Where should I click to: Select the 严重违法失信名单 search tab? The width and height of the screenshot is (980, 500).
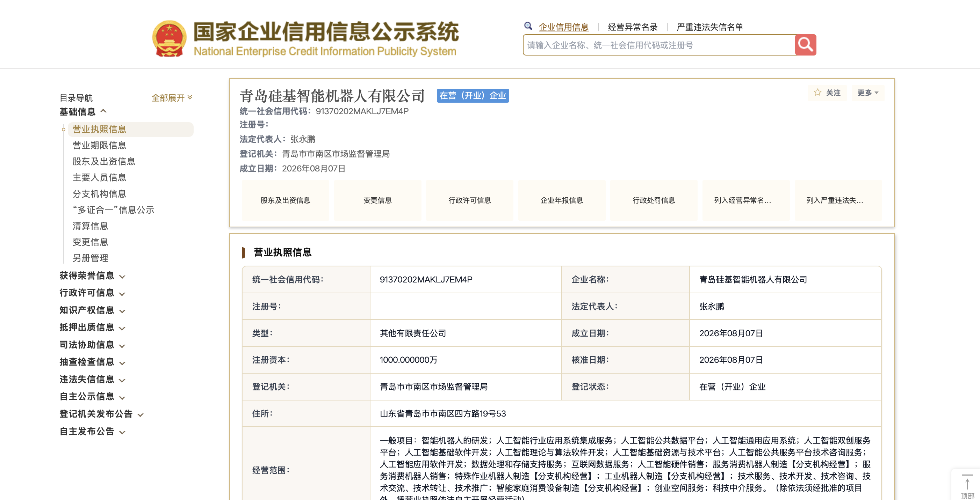pos(709,27)
